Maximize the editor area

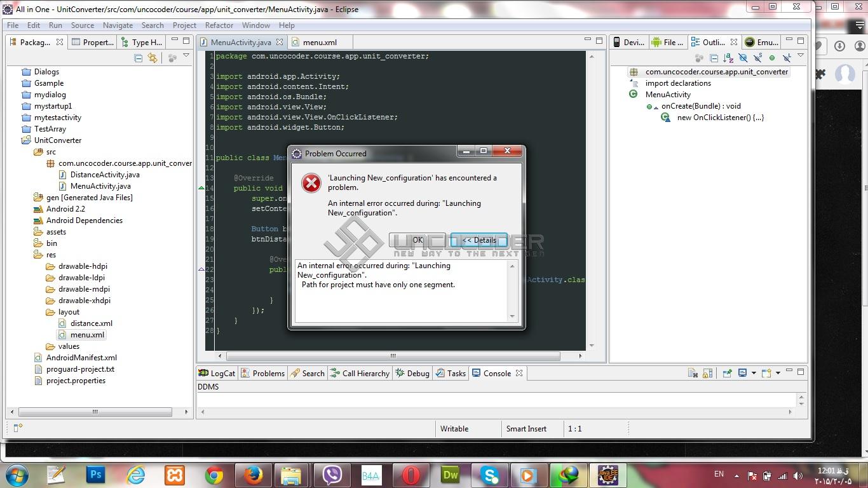click(599, 41)
